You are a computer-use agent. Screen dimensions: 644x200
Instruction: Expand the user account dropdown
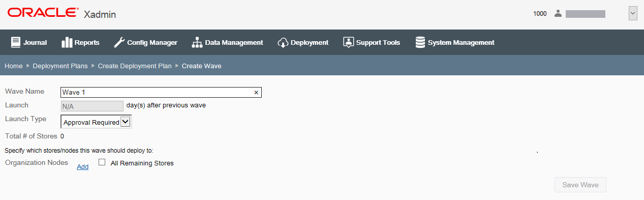tap(633, 14)
